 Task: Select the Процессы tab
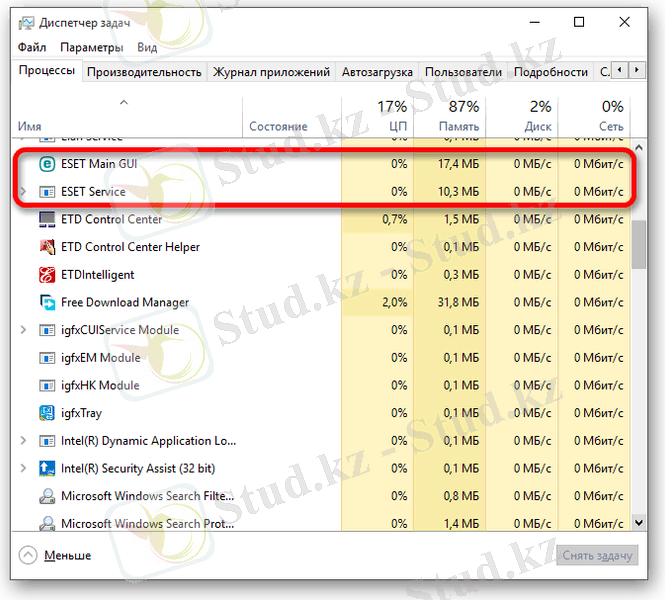pyautogui.click(x=47, y=70)
